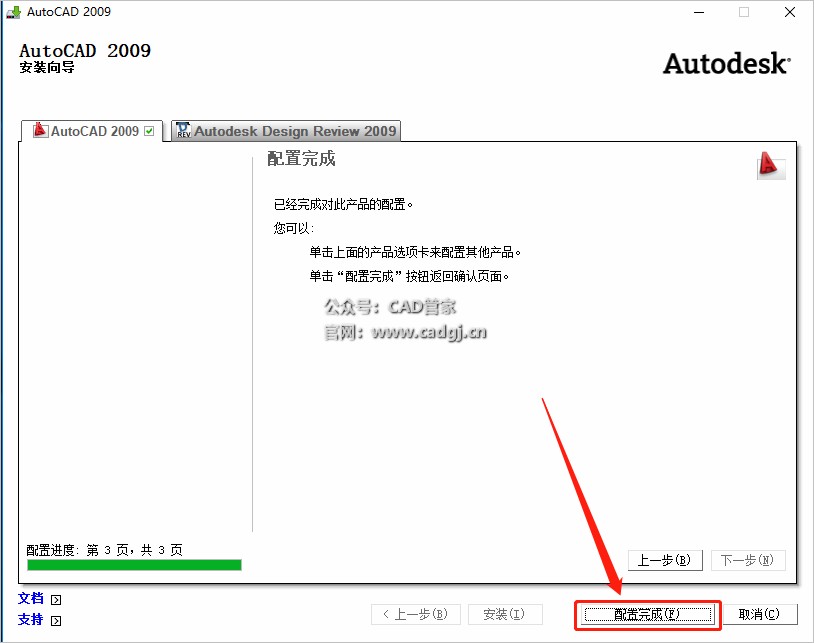This screenshot has width=814, height=643.
Task: Click the disabled 下一步(N) button
Action: 748,560
